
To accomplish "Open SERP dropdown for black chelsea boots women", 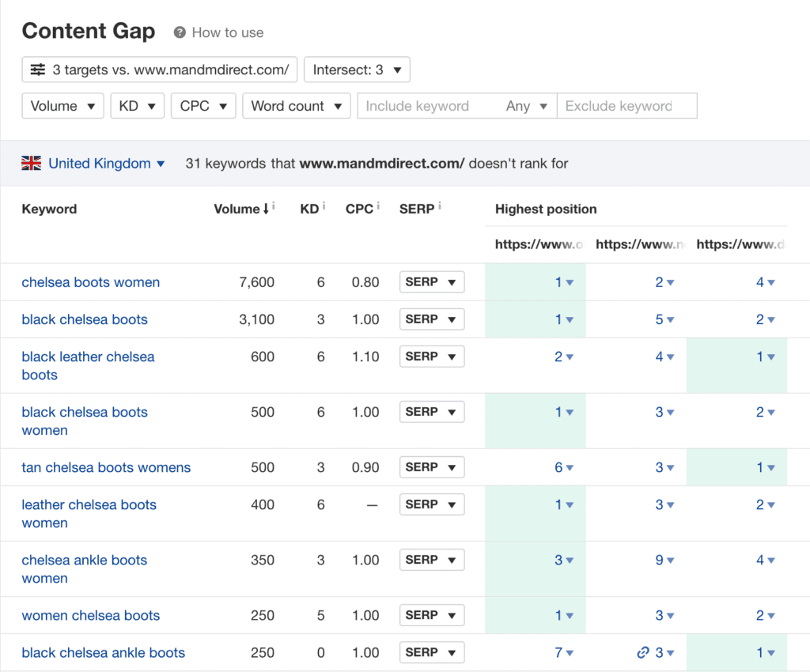I will tap(432, 411).
